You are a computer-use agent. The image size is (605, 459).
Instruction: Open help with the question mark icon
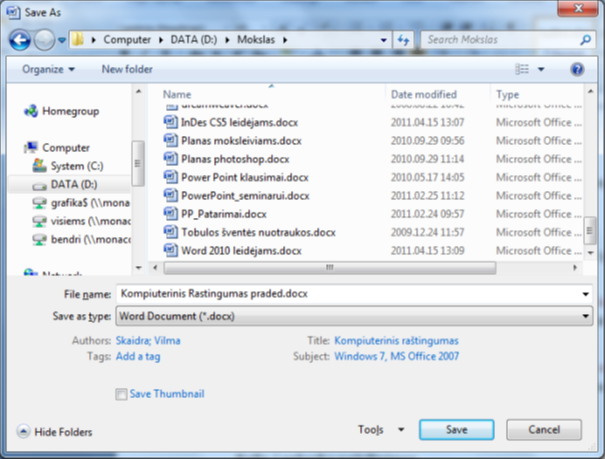point(577,69)
